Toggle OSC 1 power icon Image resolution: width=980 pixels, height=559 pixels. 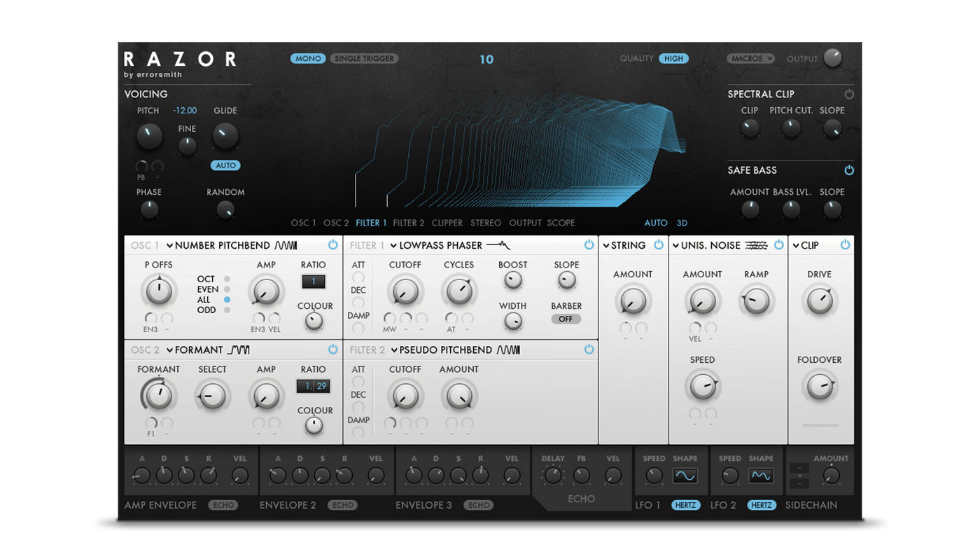click(x=332, y=245)
